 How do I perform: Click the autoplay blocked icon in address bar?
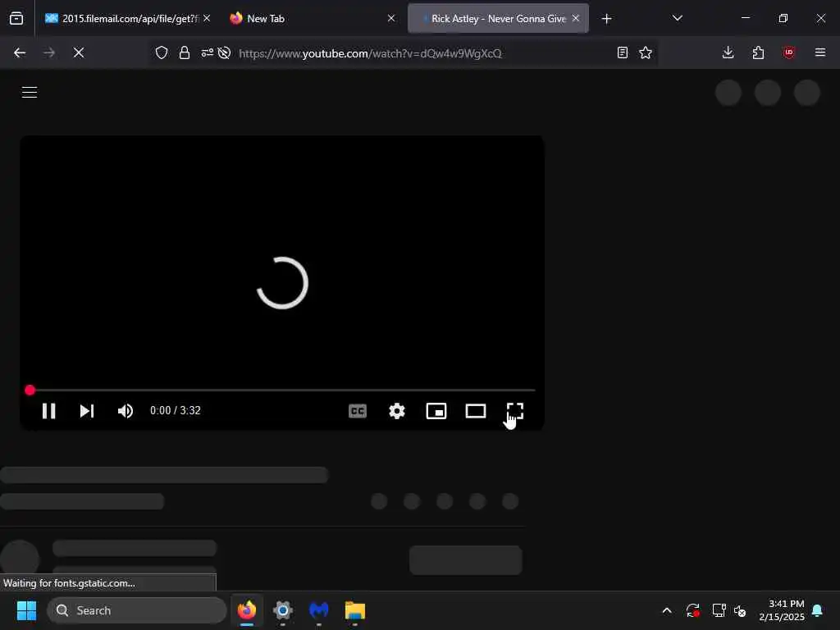[225, 52]
